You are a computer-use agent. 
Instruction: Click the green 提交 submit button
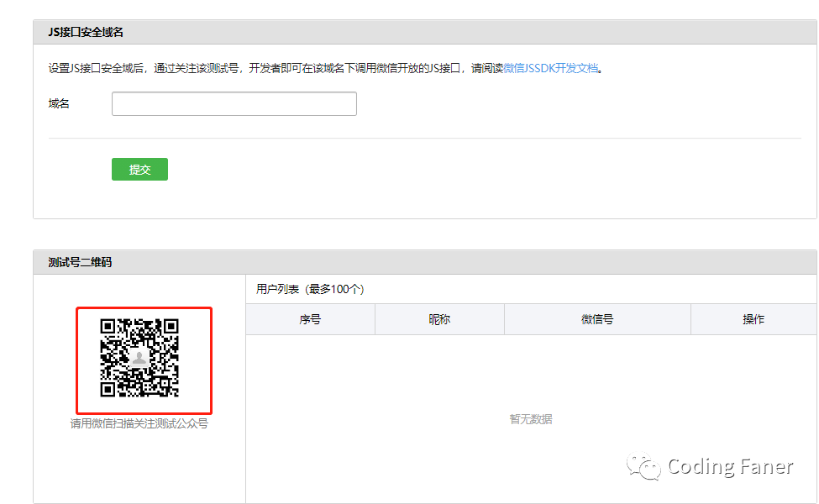click(139, 169)
